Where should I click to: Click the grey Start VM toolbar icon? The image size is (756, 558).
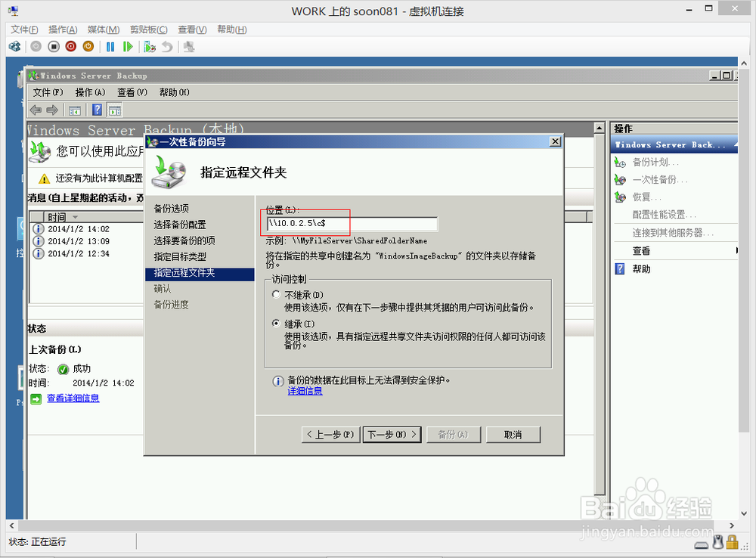36,47
